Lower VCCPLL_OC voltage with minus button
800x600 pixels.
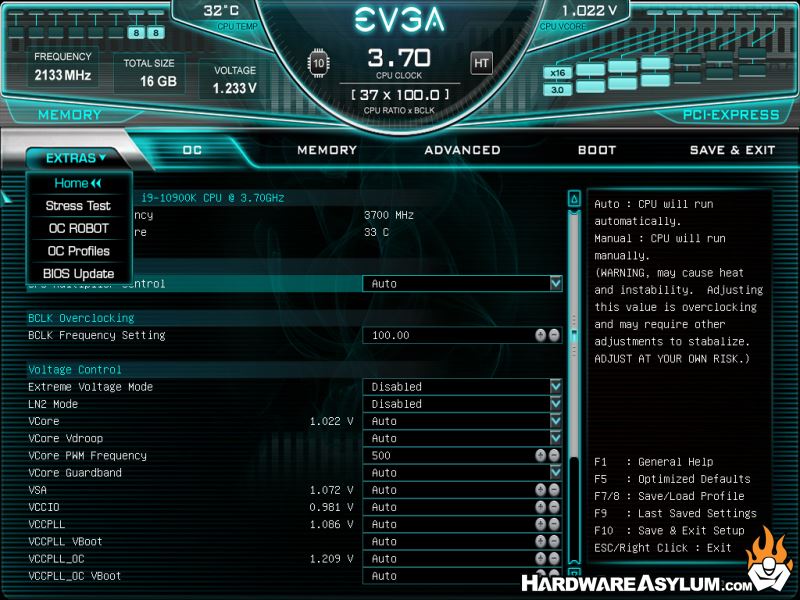click(554, 559)
